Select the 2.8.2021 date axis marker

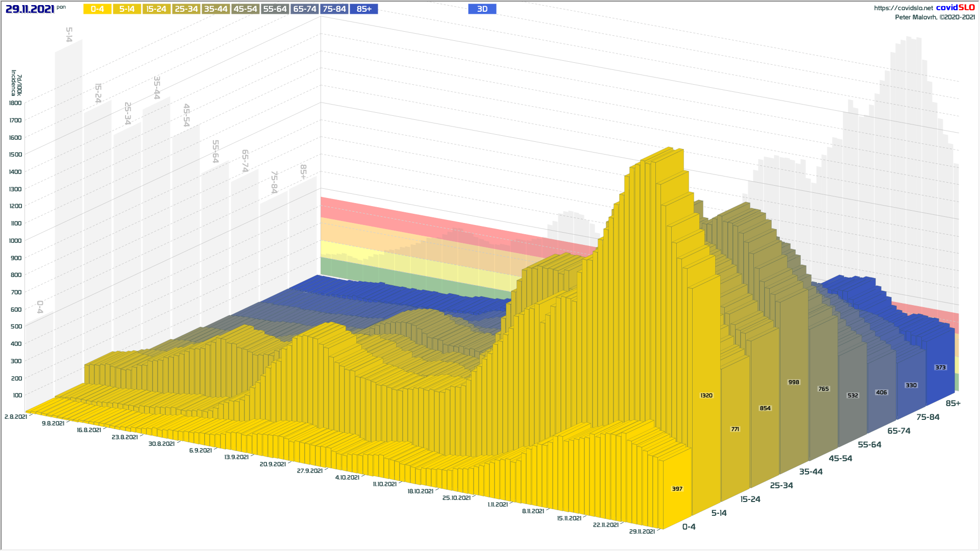pyautogui.click(x=16, y=417)
